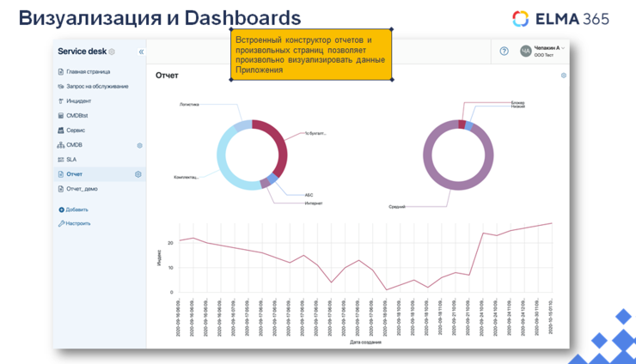The width and height of the screenshot is (636, 364).
Task: Expand the Чепакин А user dropdown
Action: (563, 48)
